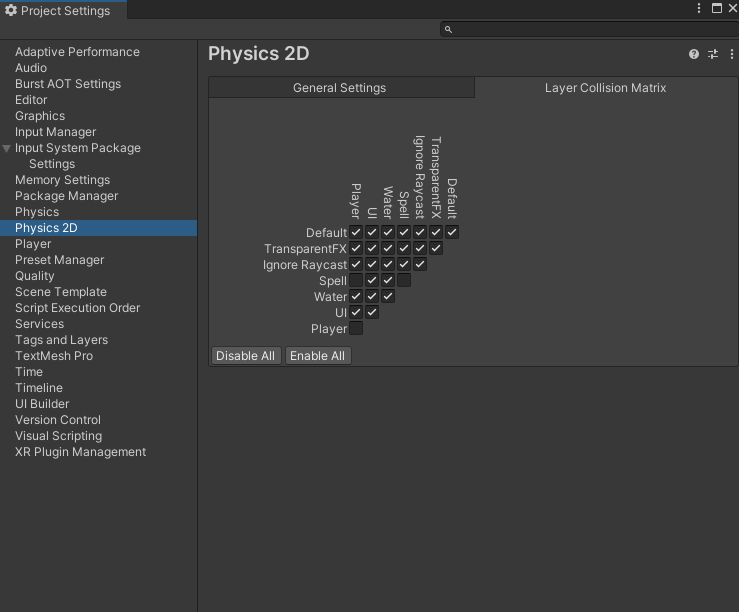Open Graphics settings
The height and width of the screenshot is (612, 739).
coord(99,116)
